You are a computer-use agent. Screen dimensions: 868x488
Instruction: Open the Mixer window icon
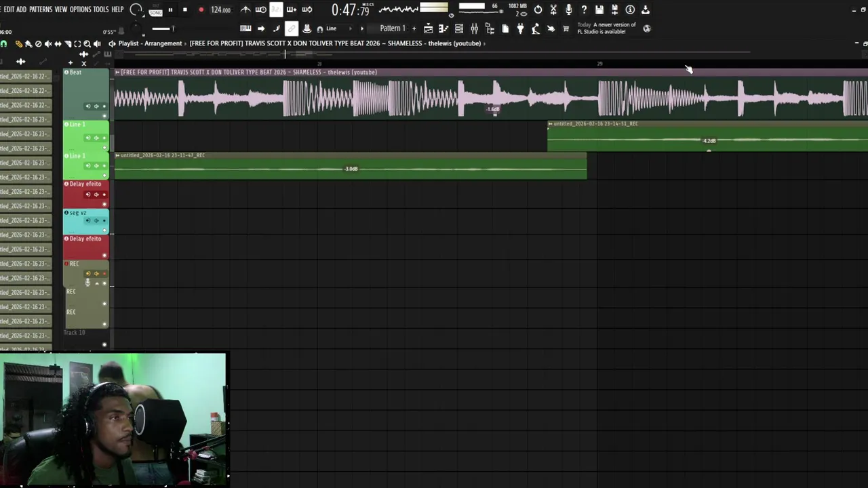point(474,28)
